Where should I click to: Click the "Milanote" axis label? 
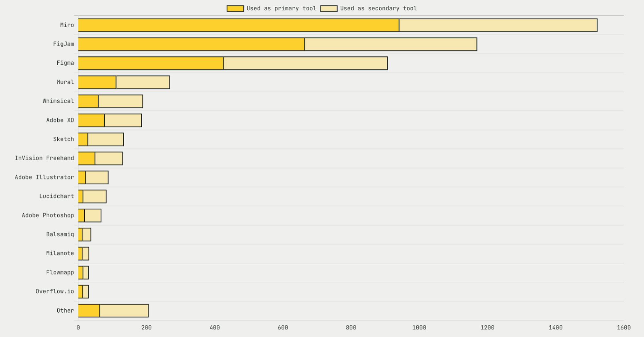[x=60, y=253]
